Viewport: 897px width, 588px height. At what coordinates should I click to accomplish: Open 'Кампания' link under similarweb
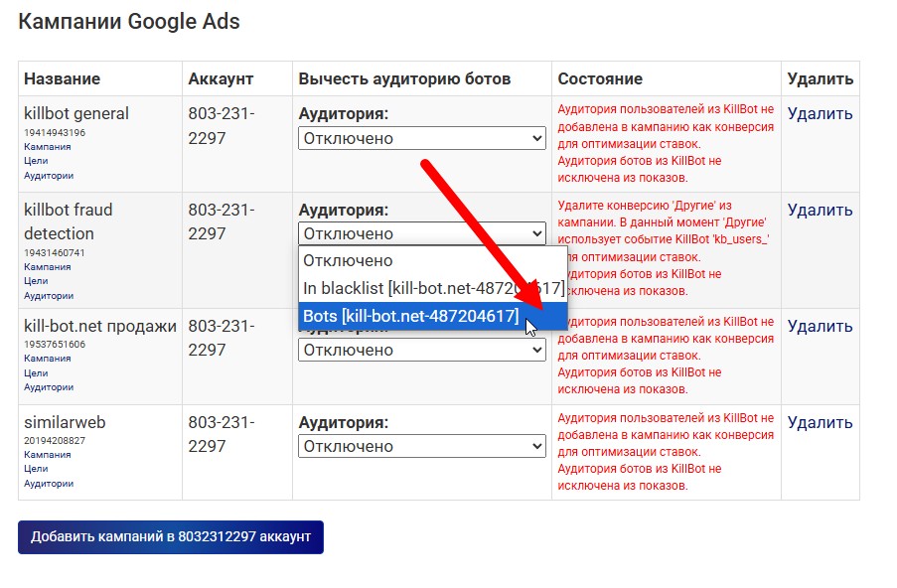pyautogui.click(x=48, y=455)
